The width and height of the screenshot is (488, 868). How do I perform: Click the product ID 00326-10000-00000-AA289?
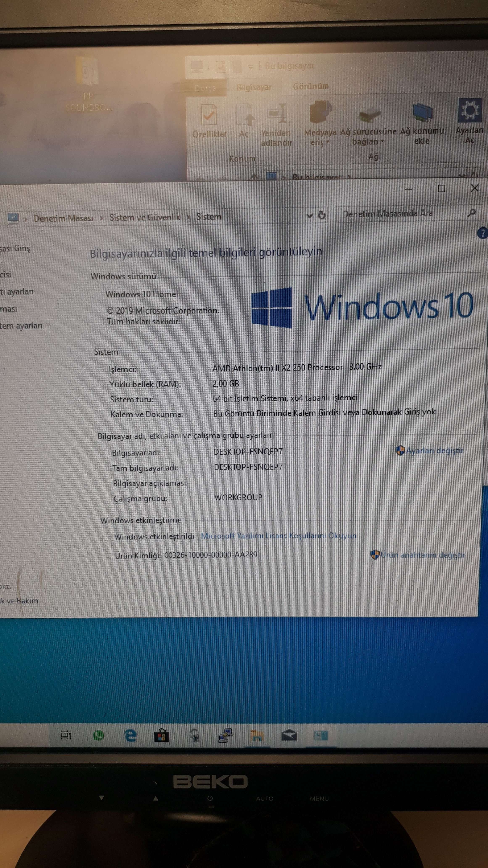point(211,555)
